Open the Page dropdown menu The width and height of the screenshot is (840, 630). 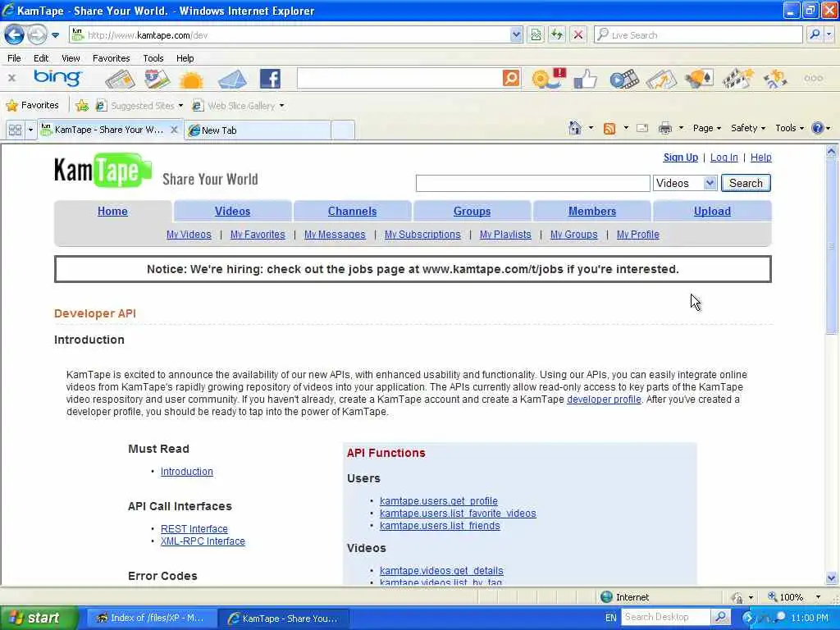coord(706,128)
